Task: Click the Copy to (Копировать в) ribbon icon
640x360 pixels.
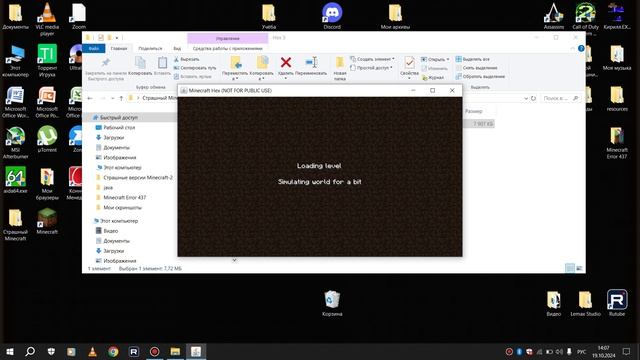Action: pos(262,62)
